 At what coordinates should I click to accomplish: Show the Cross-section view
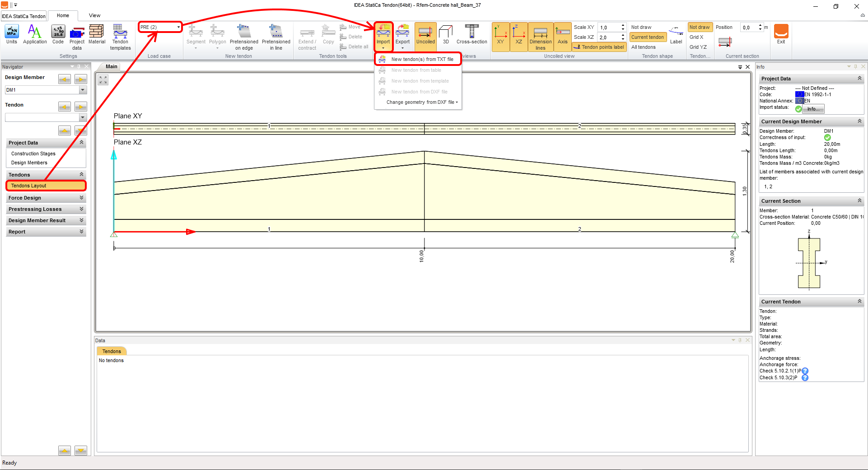coord(471,35)
